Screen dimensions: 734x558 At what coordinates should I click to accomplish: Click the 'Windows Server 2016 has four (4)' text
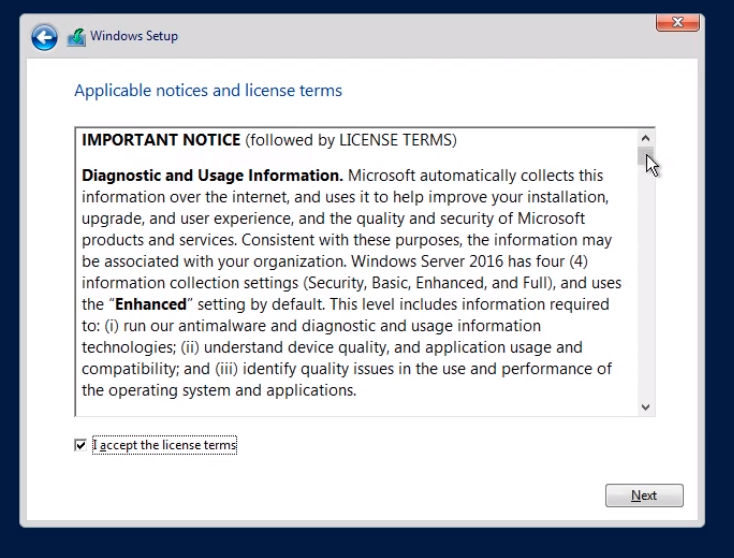tap(470, 261)
